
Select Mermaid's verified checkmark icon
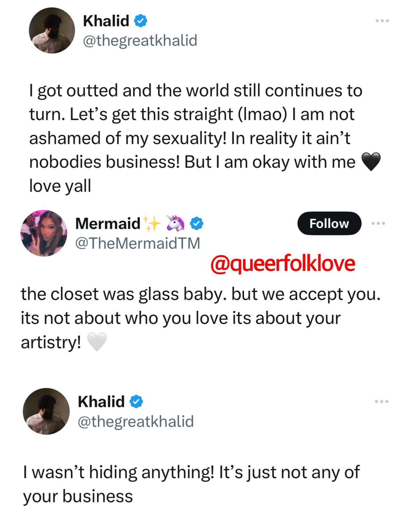coord(196,223)
